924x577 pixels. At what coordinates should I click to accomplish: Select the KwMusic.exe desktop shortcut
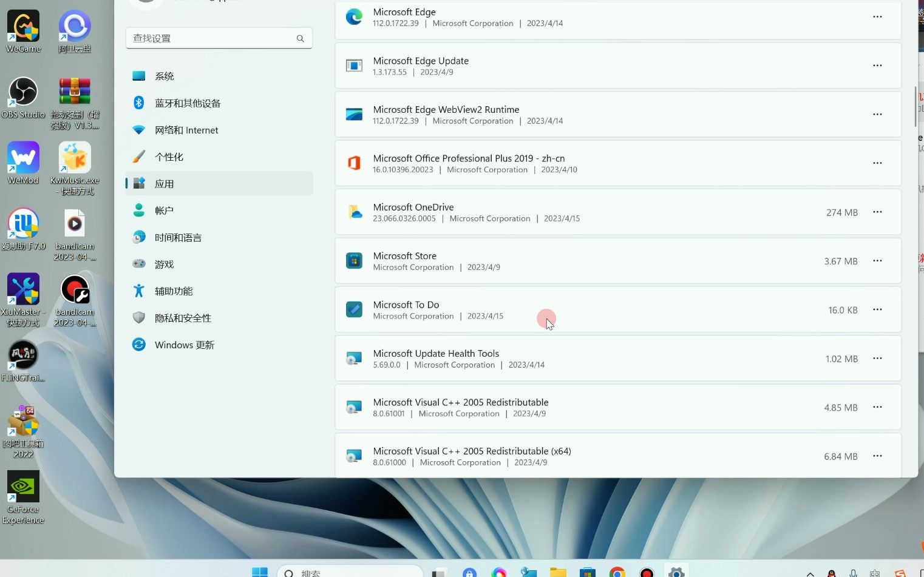point(75,169)
